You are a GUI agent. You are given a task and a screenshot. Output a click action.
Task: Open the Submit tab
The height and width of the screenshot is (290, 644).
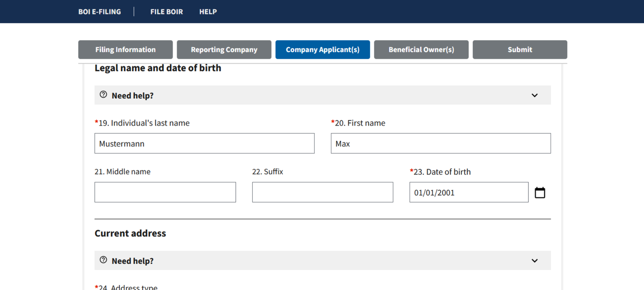tap(520, 50)
